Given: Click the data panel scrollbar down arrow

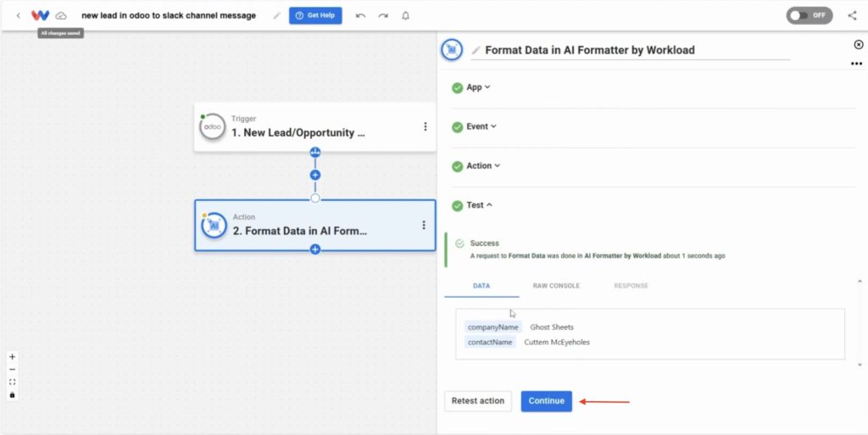Looking at the screenshot, I should [860, 365].
